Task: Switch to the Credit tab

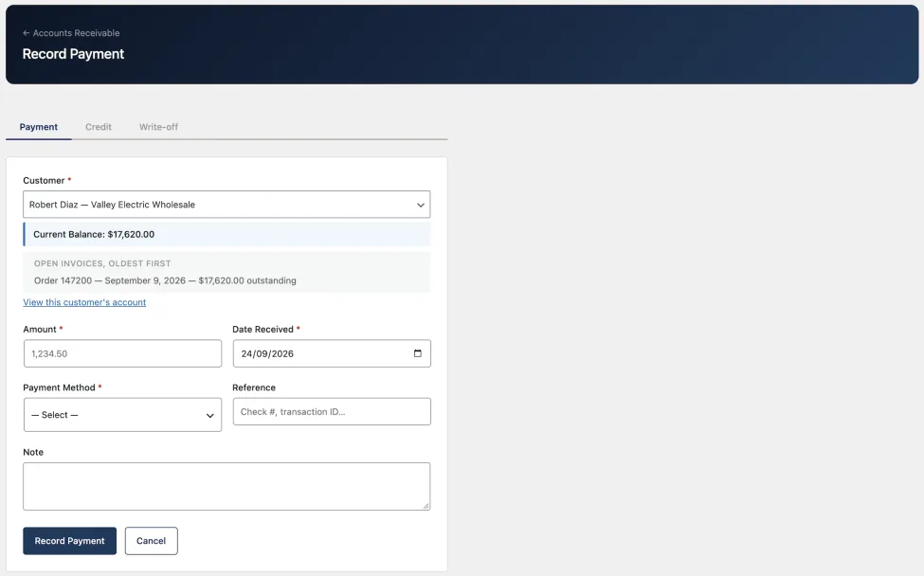Action: pos(99,127)
